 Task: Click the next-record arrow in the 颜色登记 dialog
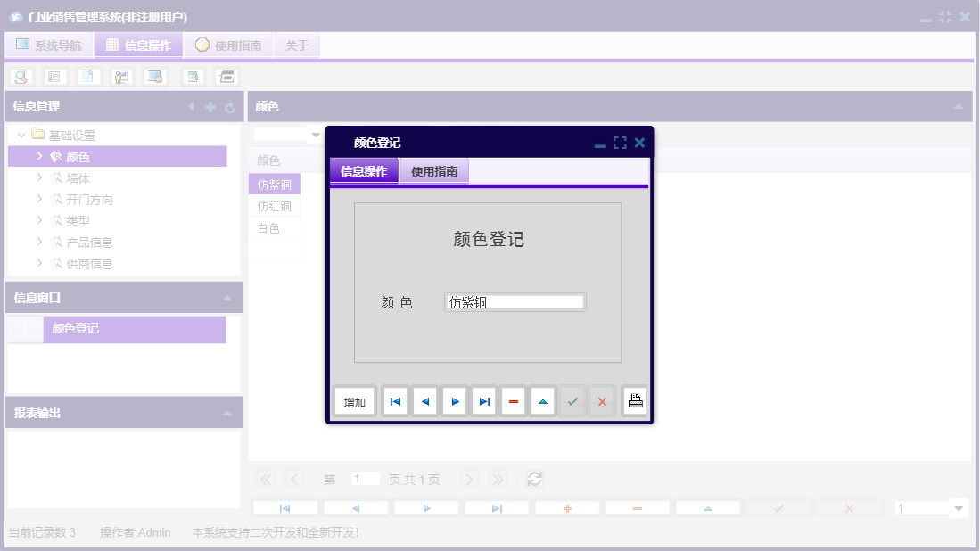[x=455, y=401]
